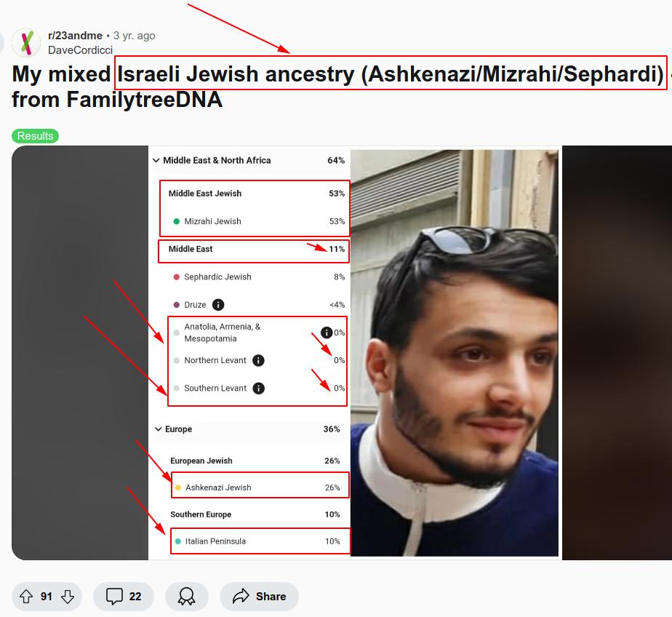Viewport: 672px width, 617px height.
Task: Click the info icon next to Druze
Action: [x=218, y=304]
